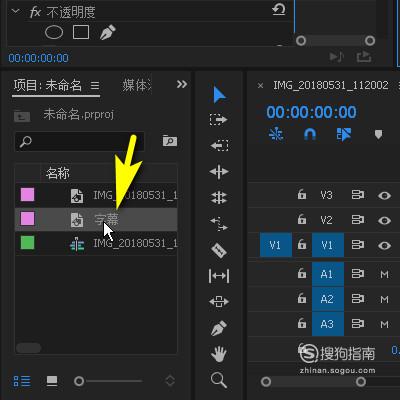Toggle lock on V1 track
The width and height of the screenshot is (400, 400).
tap(302, 244)
